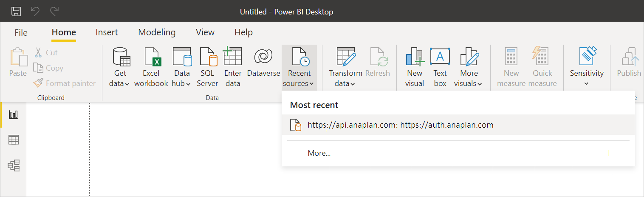Open the Modeling ribbon tab
The image size is (644, 197).
point(157,32)
